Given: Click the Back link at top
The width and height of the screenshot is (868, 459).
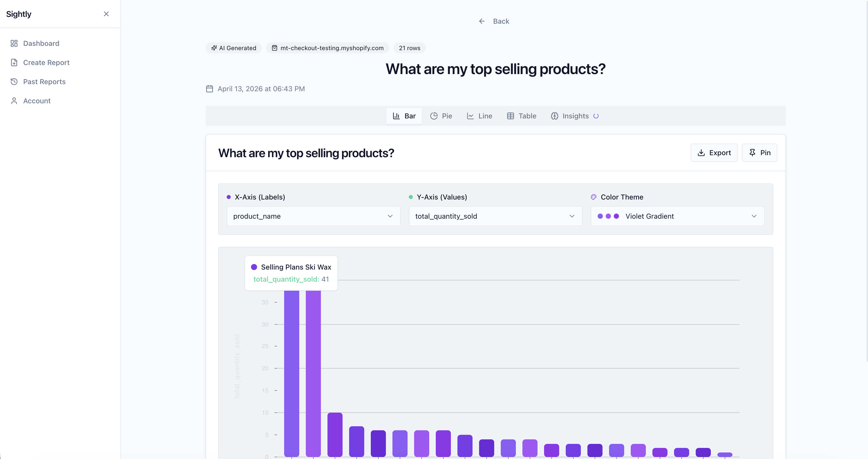Looking at the screenshot, I should click(501, 21).
